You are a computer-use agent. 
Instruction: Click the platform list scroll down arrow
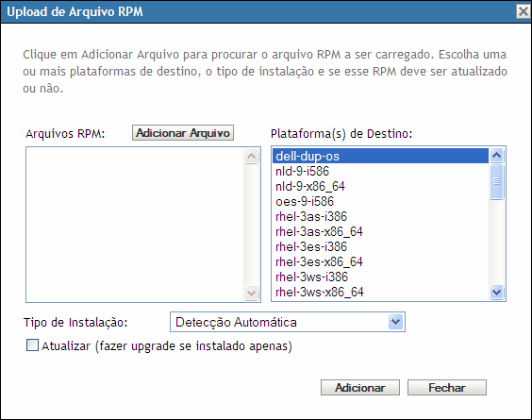click(x=496, y=292)
